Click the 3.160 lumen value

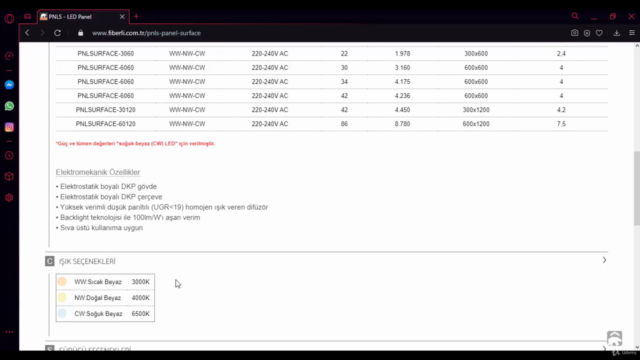[402, 68]
